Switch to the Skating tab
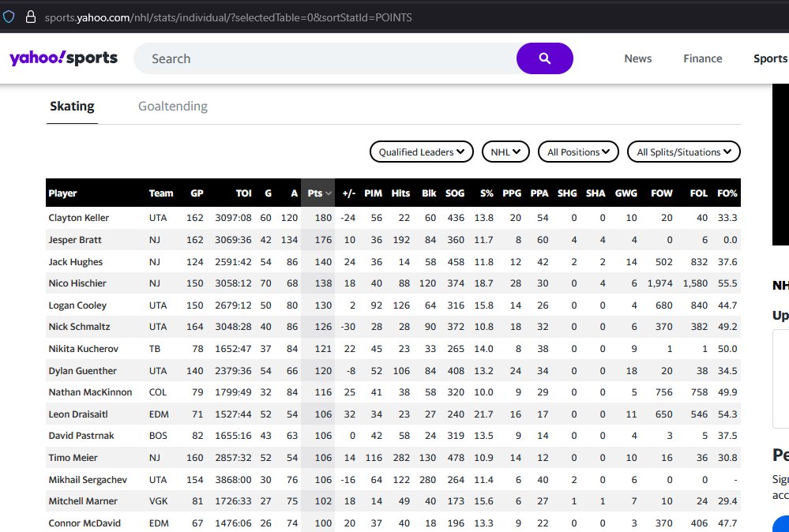 tap(72, 106)
